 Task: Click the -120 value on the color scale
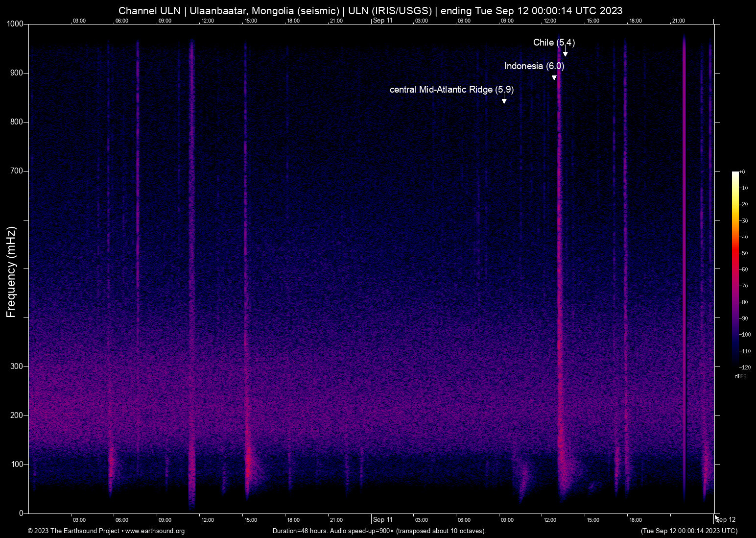point(745,367)
